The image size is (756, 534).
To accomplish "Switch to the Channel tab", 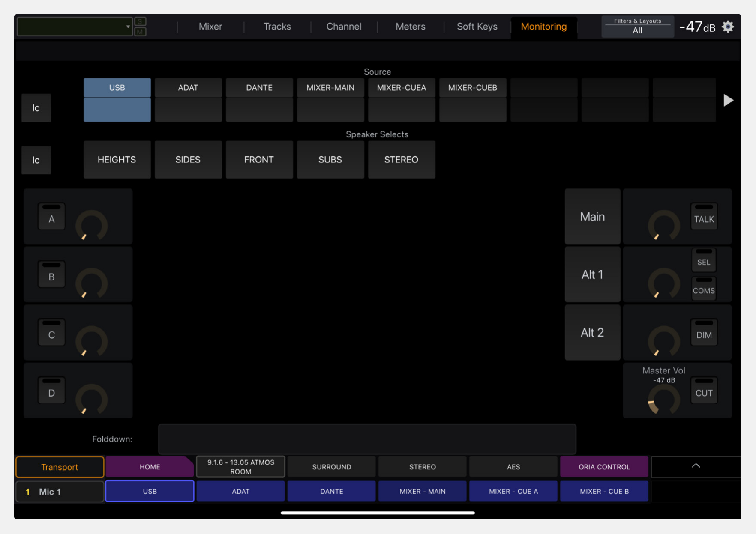I will tap(344, 27).
